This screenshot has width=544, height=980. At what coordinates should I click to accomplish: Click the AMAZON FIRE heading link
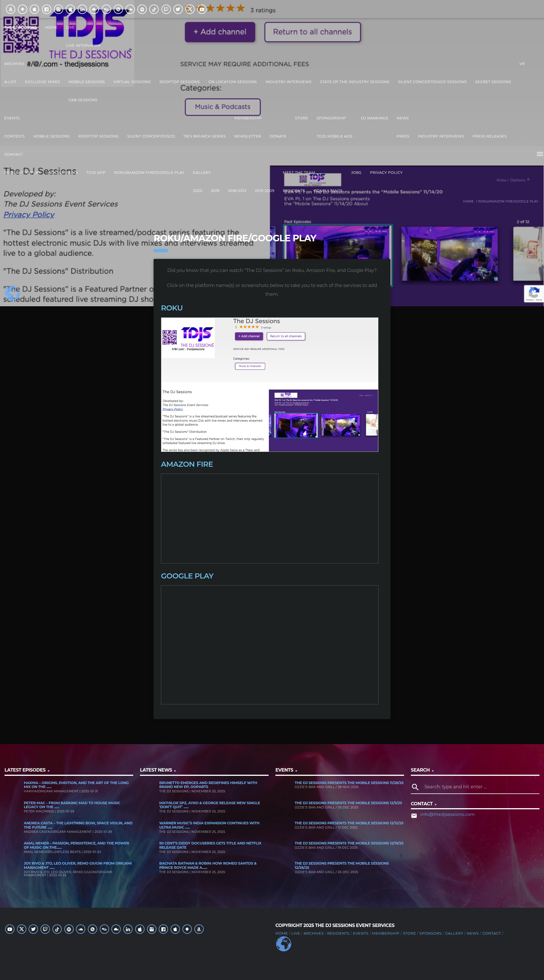click(x=187, y=464)
